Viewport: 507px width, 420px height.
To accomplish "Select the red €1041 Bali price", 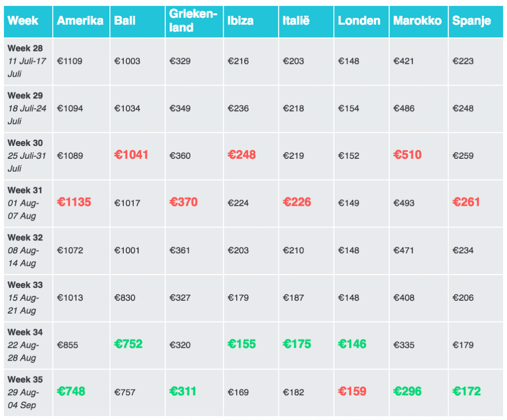I will point(131,155).
